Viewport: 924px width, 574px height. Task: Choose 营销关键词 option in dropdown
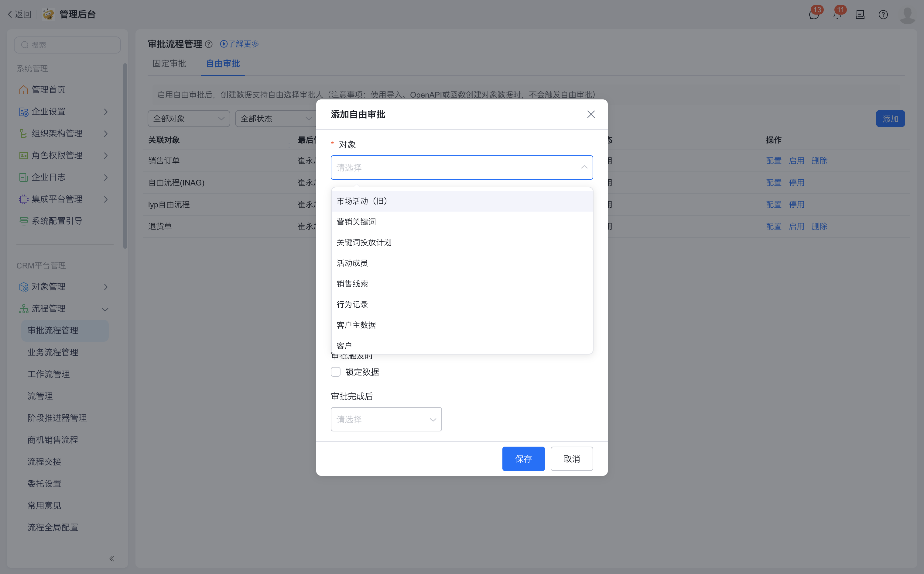pyautogui.click(x=356, y=222)
